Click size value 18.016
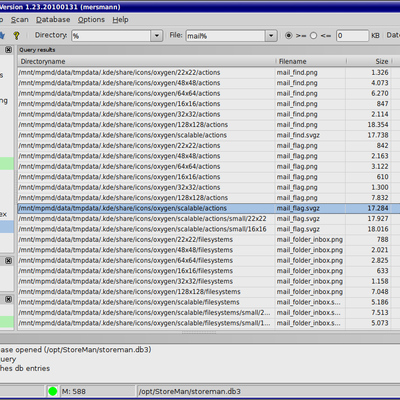 [x=378, y=229]
